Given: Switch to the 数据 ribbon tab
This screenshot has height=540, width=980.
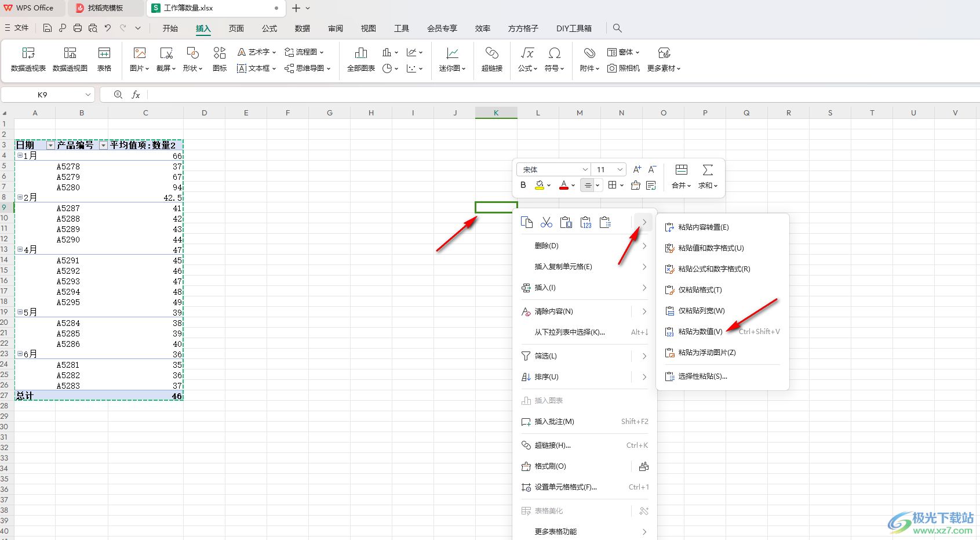Looking at the screenshot, I should click(x=303, y=28).
